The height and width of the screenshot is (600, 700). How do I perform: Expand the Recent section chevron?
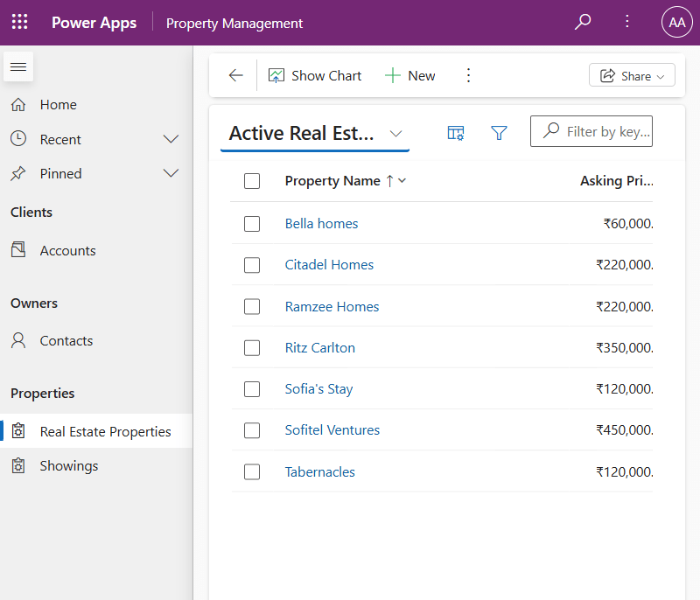click(171, 139)
